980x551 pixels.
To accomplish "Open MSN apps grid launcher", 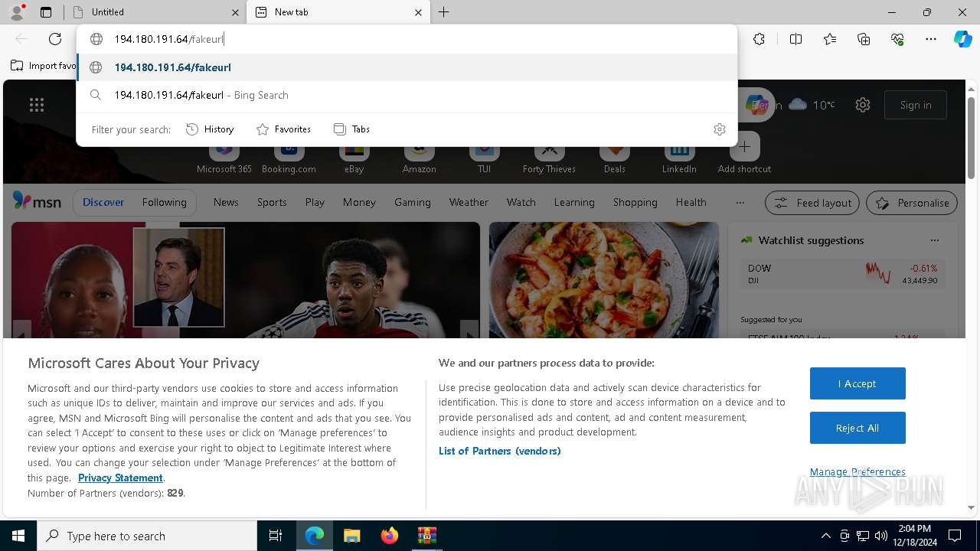I will 37,105.
